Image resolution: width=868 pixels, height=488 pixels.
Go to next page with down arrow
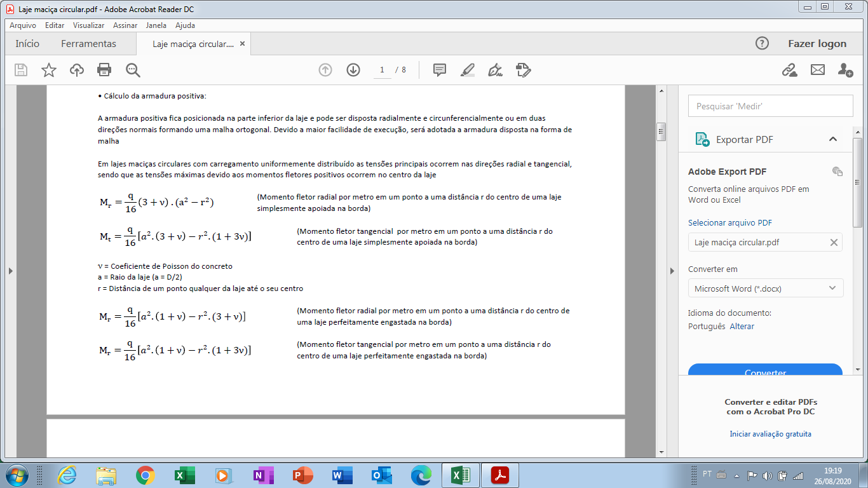point(353,70)
